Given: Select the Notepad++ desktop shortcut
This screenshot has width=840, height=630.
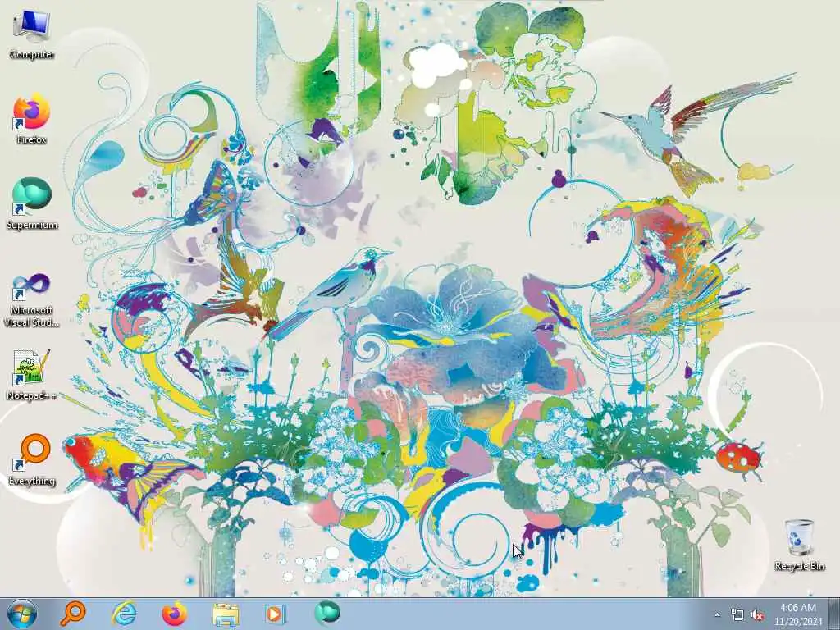Looking at the screenshot, I should (32, 375).
